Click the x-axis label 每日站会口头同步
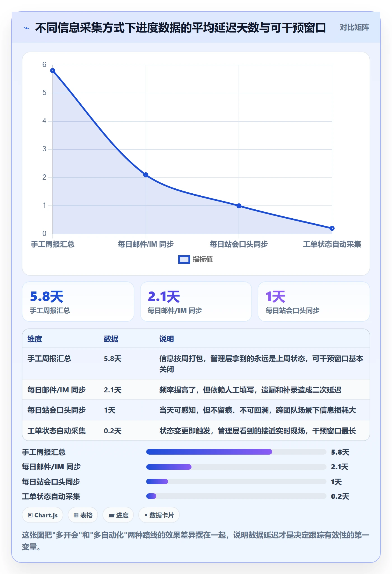The height and width of the screenshot is (574, 392). [x=239, y=244]
